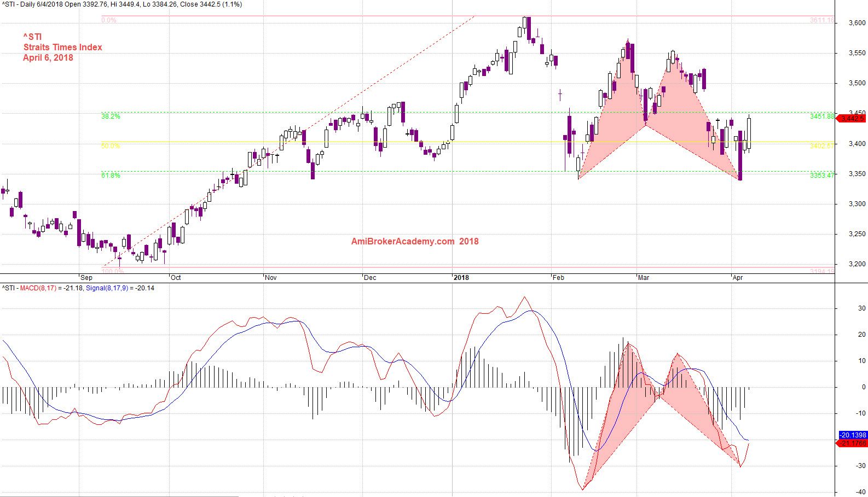Click the red -21.1766 MACD value marker

click(x=852, y=443)
